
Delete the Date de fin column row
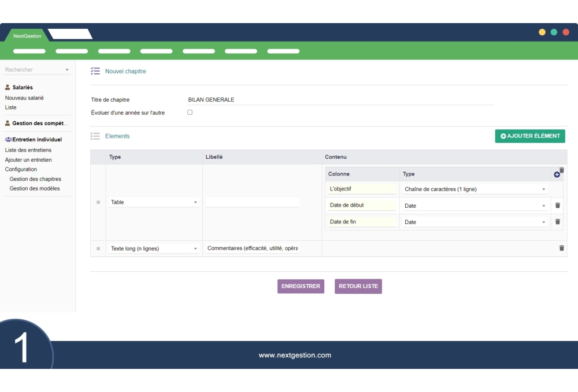point(557,222)
